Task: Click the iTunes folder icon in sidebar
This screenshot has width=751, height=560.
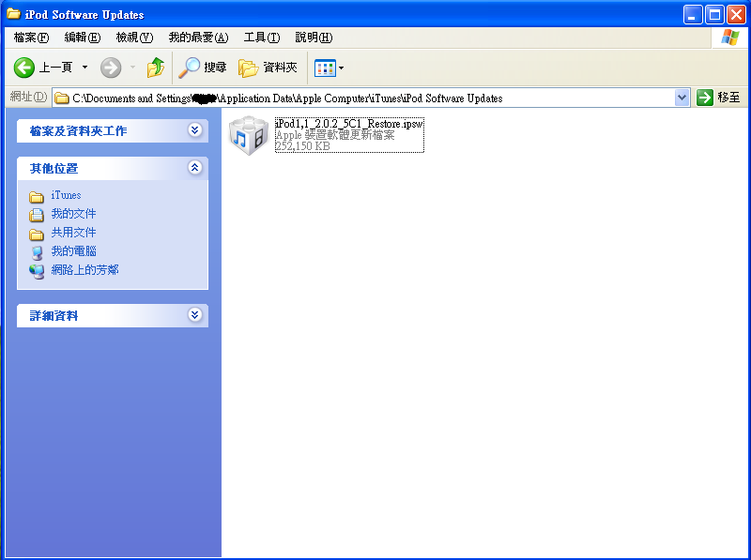Action: tap(37, 197)
